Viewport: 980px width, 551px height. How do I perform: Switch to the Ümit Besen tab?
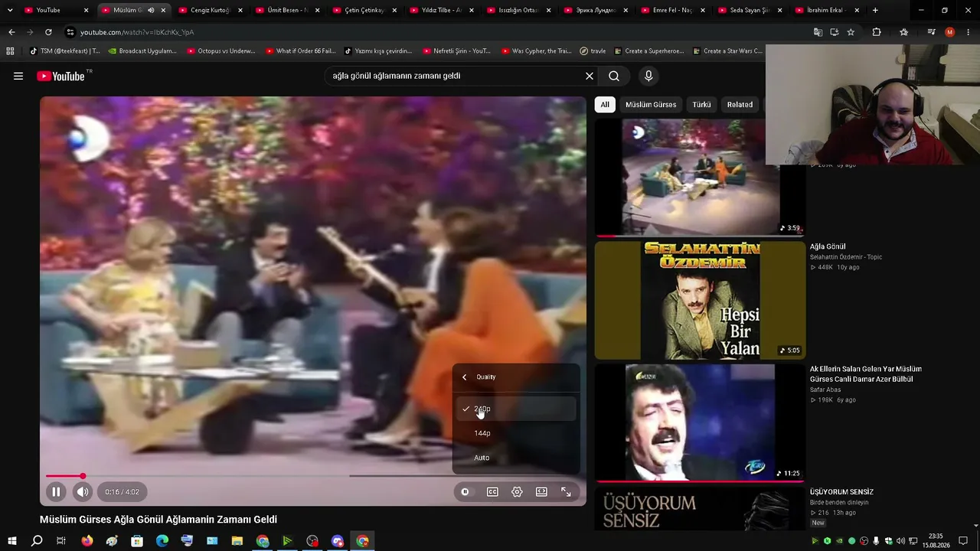click(288, 10)
